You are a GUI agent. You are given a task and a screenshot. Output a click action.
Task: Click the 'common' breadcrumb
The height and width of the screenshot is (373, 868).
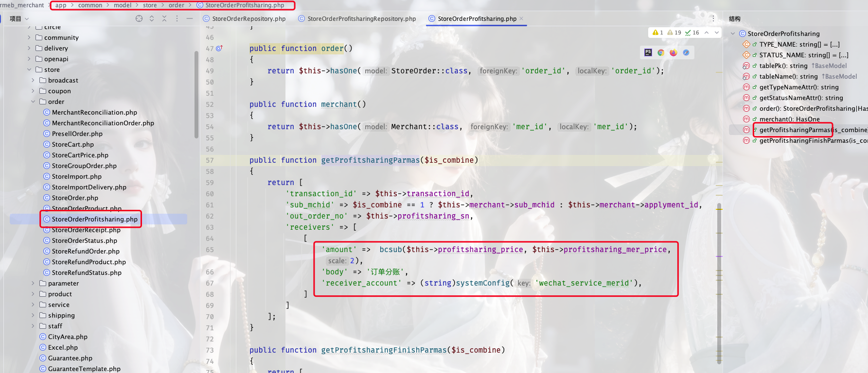coord(90,5)
